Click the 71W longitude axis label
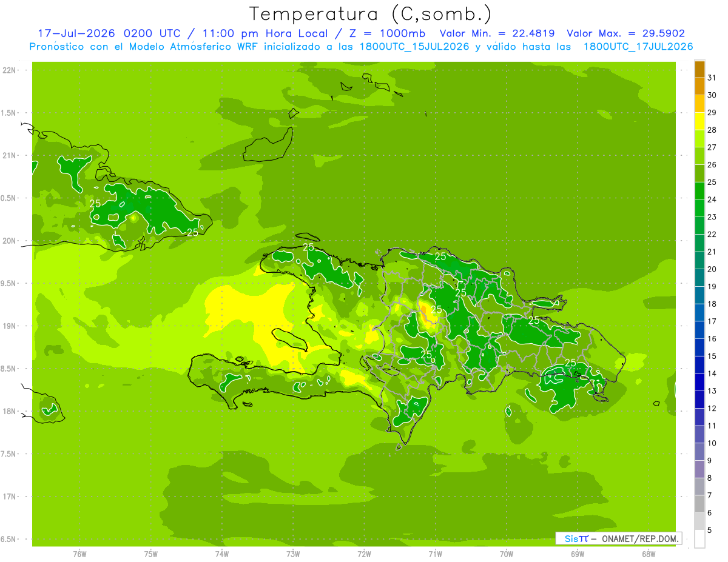728x562 pixels. click(435, 554)
